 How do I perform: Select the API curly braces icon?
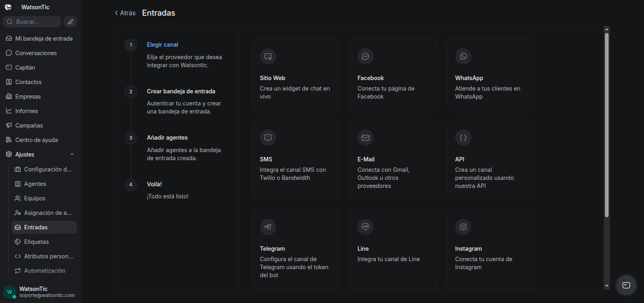point(463,138)
